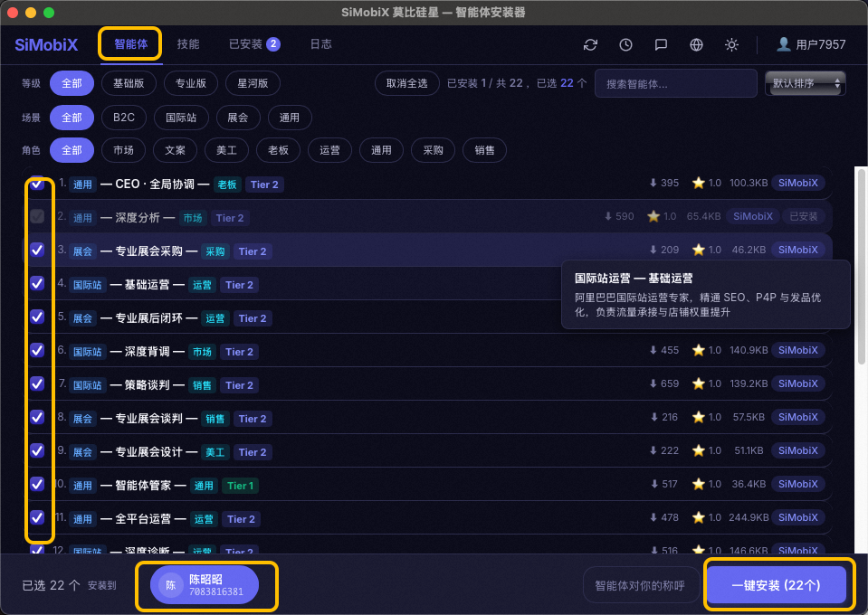
Task: Toggle checkbox for 深度背调
Action: tap(37, 351)
